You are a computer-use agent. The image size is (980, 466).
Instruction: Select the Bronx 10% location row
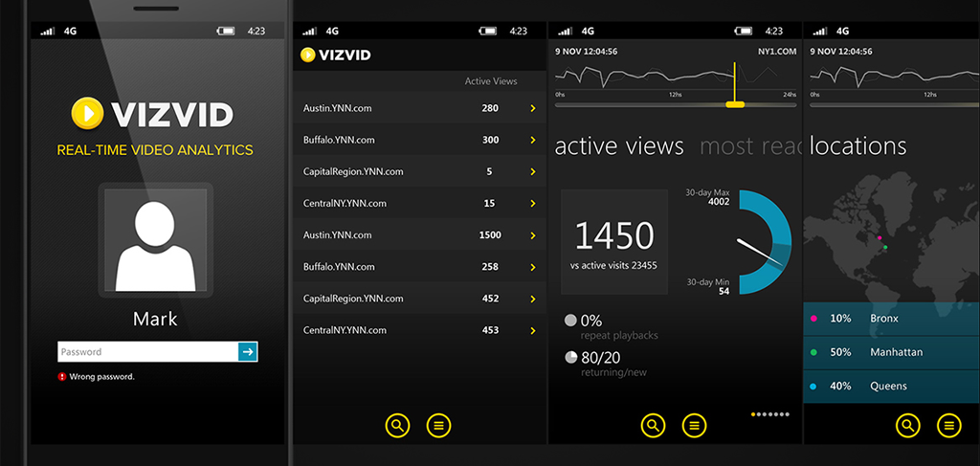[x=892, y=319]
